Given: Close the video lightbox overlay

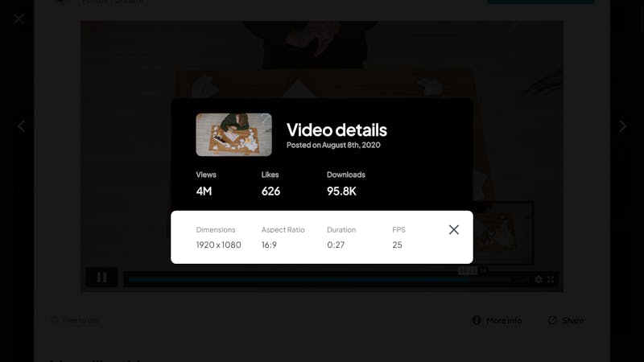Looking at the screenshot, I should [x=19, y=19].
